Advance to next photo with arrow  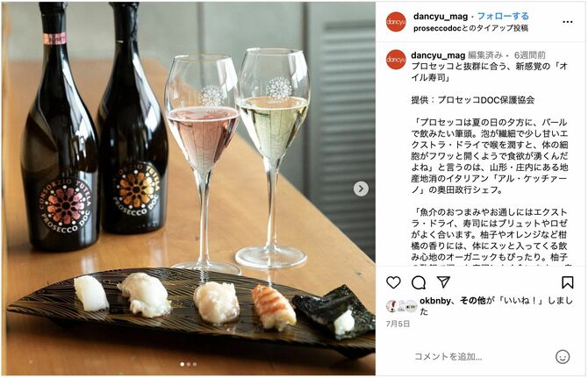point(361,189)
